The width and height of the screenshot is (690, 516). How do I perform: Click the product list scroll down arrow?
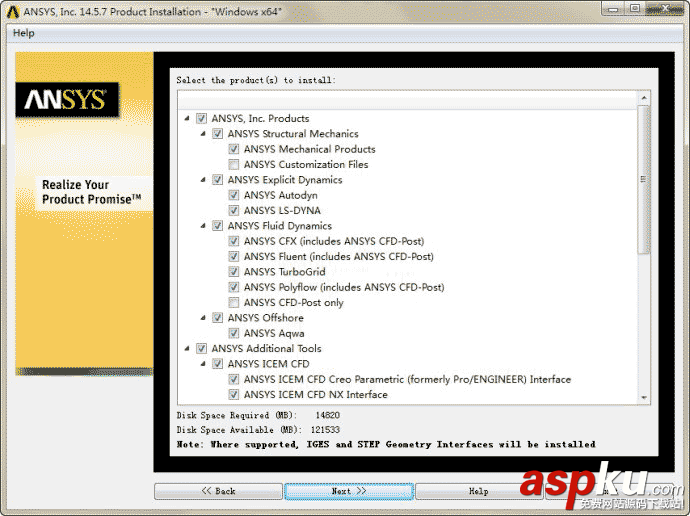pyautogui.click(x=644, y=397)
